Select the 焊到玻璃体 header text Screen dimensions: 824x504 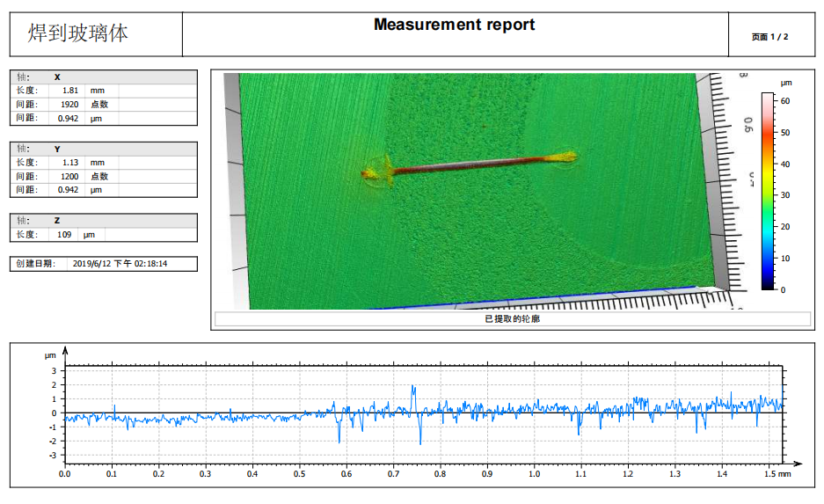click(77, 33)
